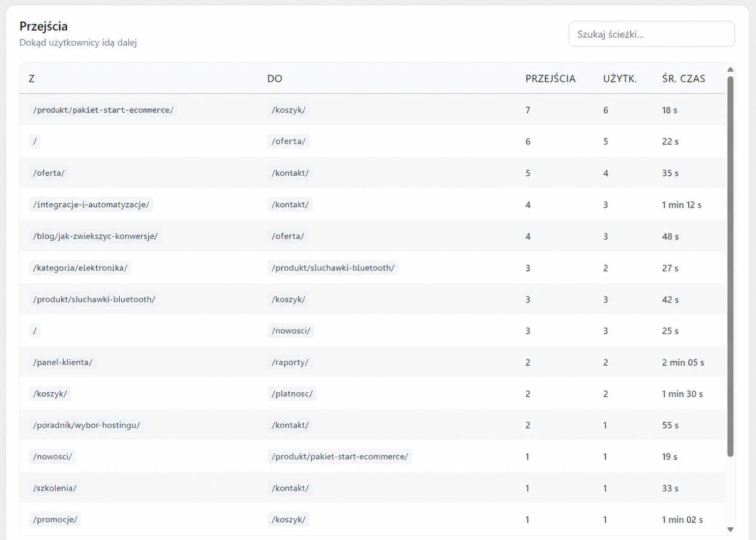Select source path /blog/jak-zwiekszyc-konwersje/

[95, 236]
